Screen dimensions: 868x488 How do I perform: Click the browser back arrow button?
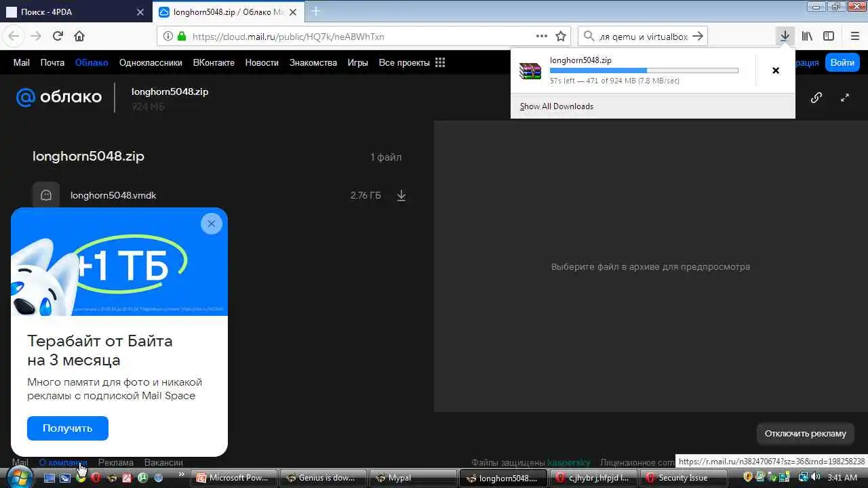pyautogui.click(x=14, y=36)
